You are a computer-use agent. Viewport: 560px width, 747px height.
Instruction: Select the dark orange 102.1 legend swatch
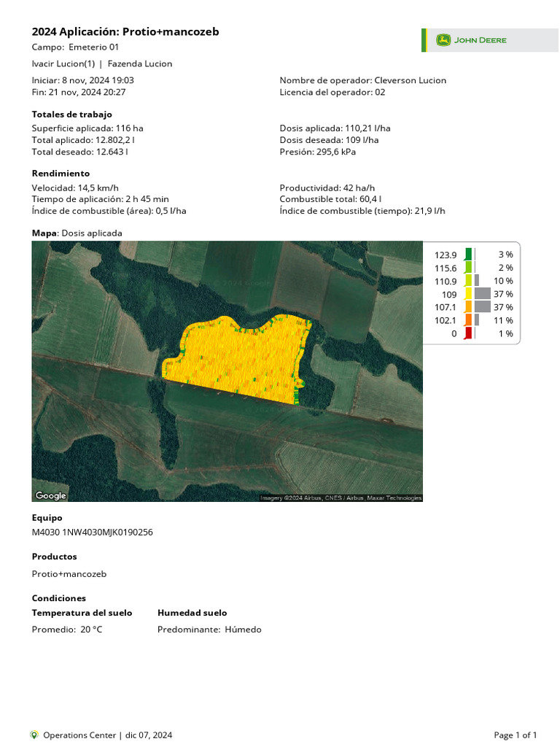coord(468,320)
